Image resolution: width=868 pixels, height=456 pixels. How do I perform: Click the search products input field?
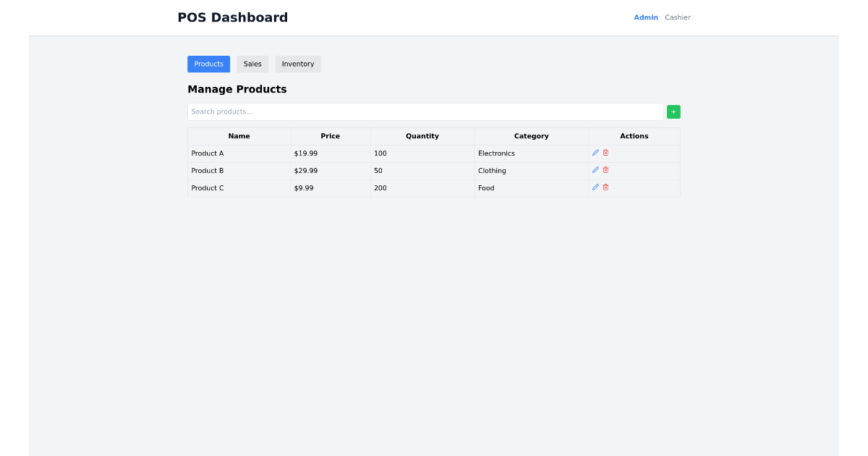coord(427,111)
